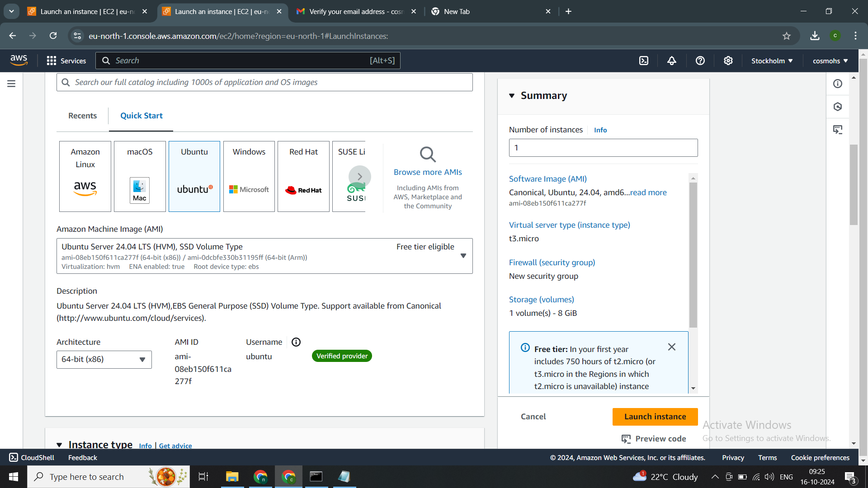Open the Architecture 64-bit (x86) dropdown
The width and height of the screenshot is (868, 488).
pos(104,360)
